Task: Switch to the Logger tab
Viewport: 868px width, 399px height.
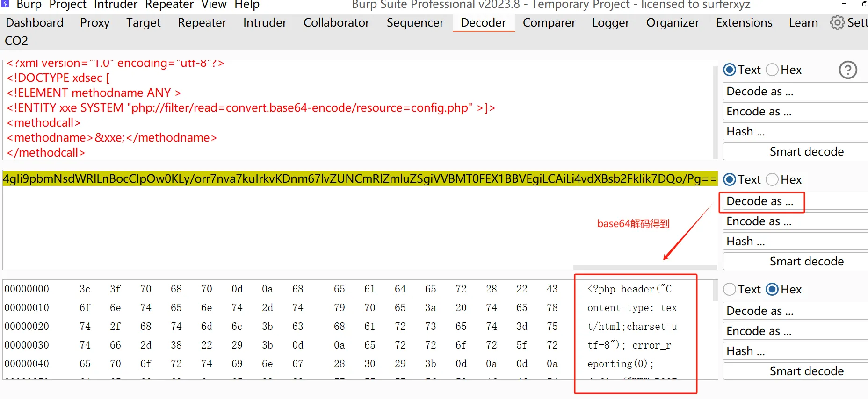Action: [611, 23]
